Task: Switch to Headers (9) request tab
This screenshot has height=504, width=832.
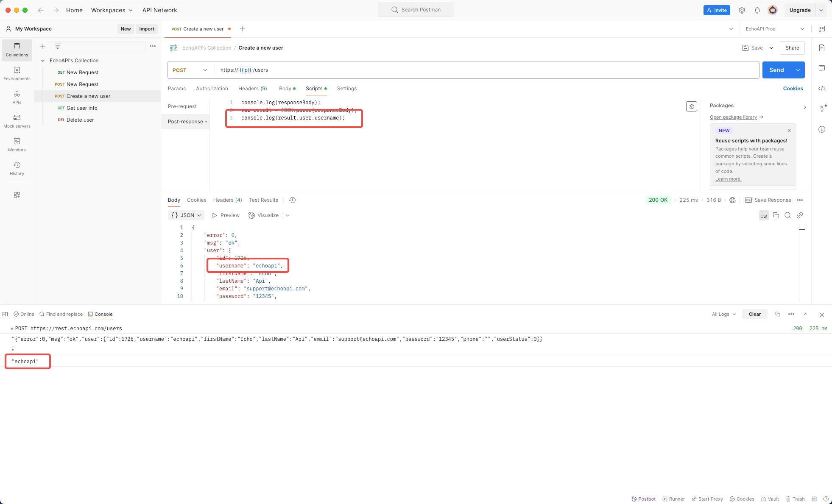Action: (253, 89)
